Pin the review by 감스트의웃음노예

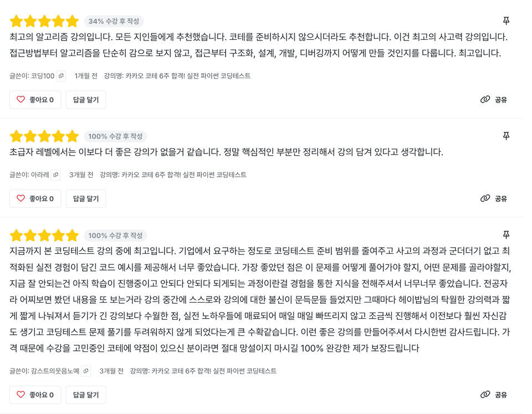coord(506,235)
